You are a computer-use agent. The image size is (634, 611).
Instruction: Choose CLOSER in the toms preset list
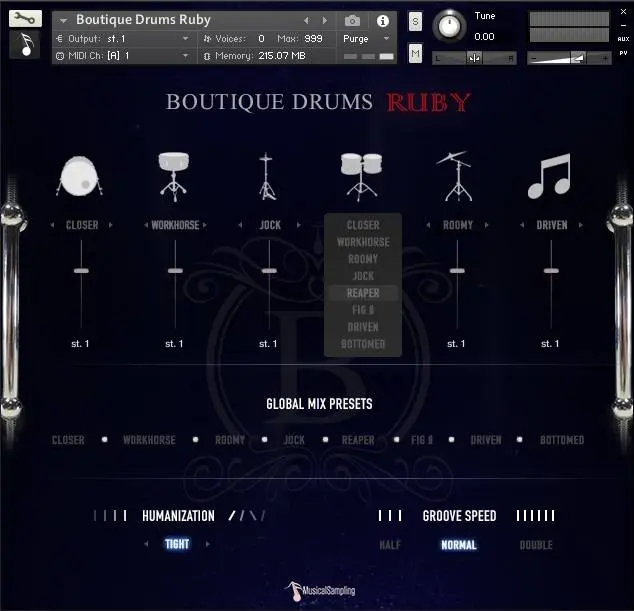pos(363,225)
